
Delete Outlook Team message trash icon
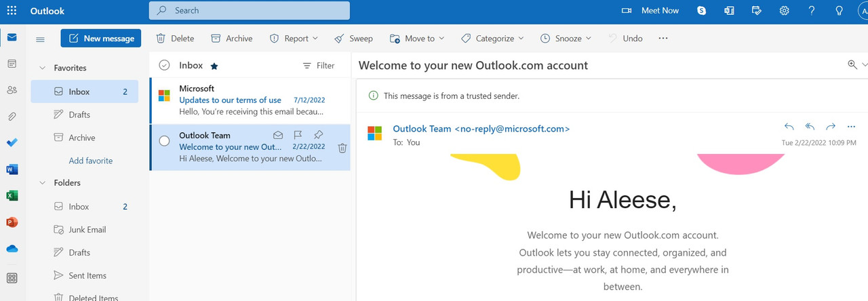(x=342, y=147)
